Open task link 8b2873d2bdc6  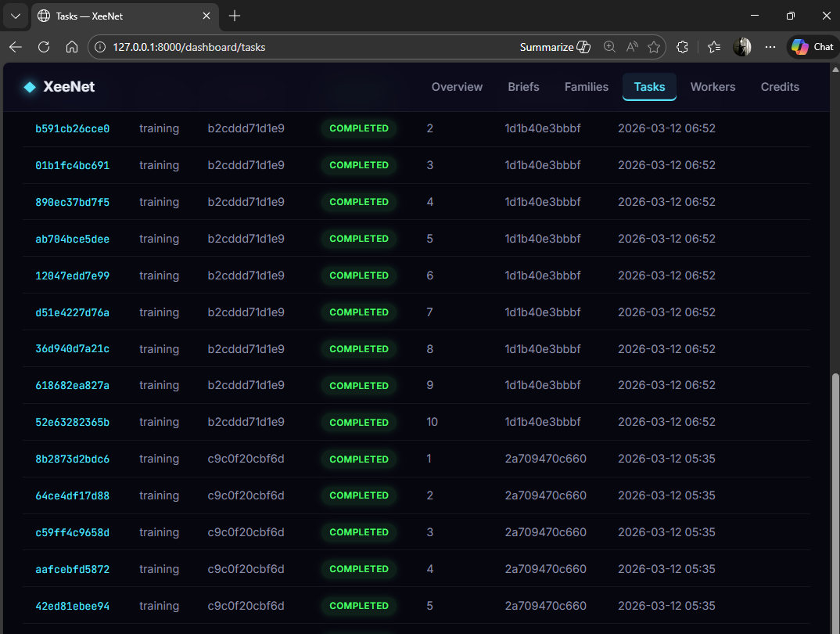pyautogui.click(x=73, y=459)
